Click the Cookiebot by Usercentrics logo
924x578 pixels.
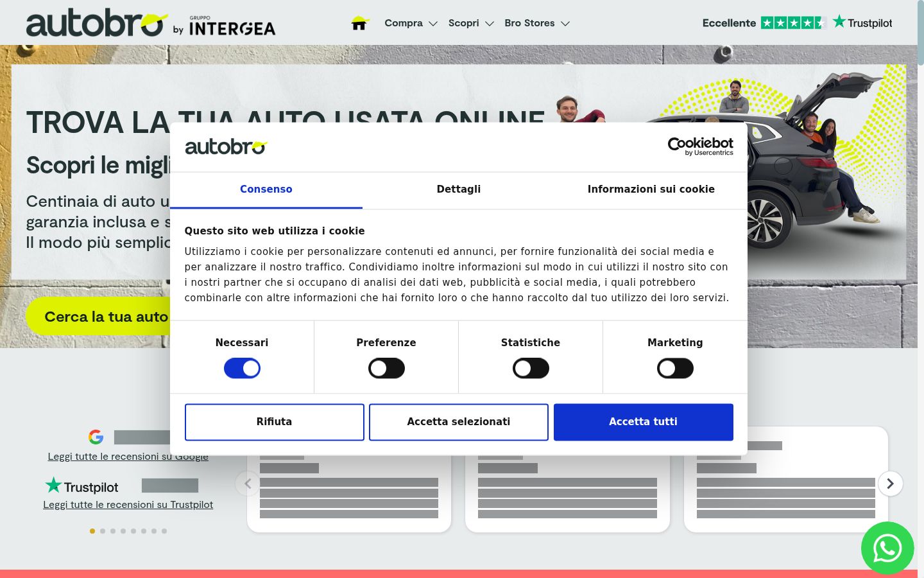coord(701,146)
